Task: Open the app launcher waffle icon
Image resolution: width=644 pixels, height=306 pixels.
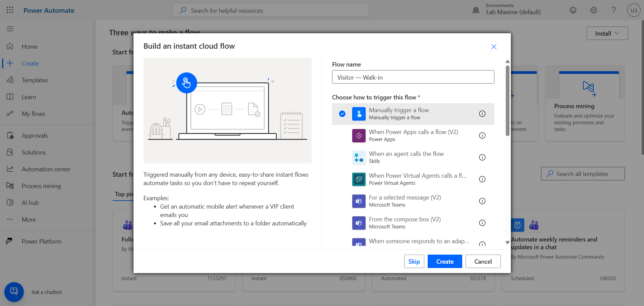Action: [10, 10]
